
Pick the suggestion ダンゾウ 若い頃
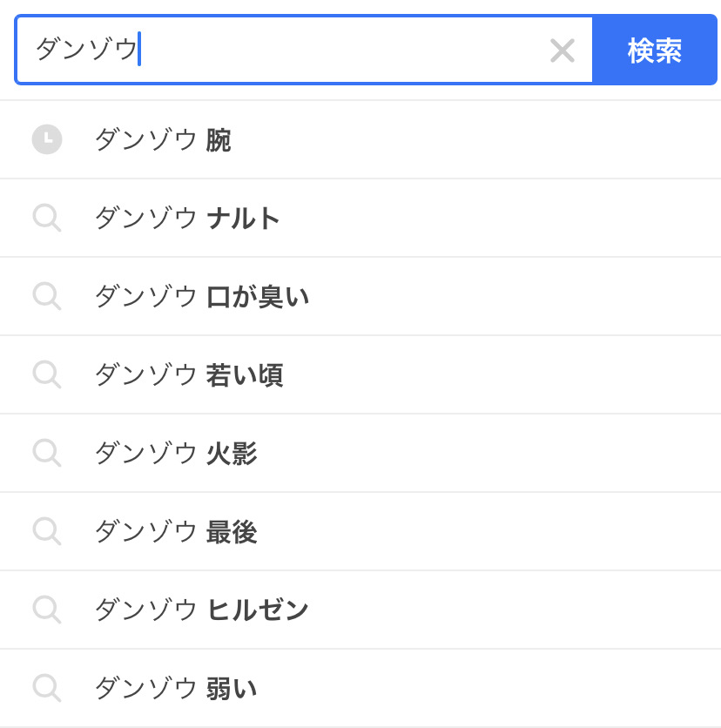coord(189,375)
